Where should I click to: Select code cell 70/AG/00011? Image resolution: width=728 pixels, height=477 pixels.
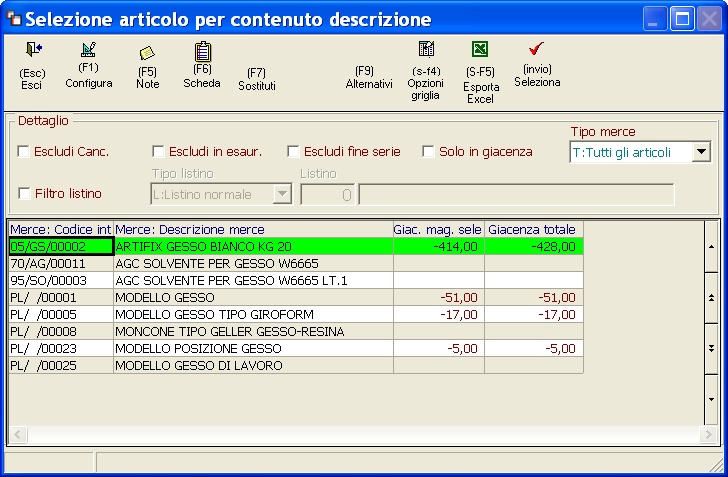61,263
